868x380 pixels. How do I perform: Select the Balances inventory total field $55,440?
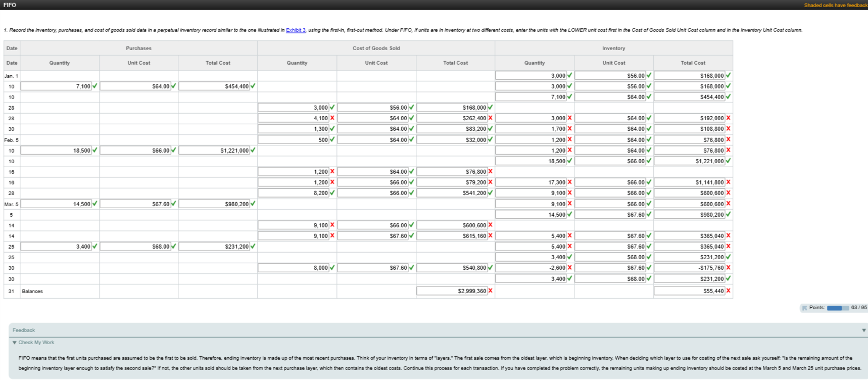point(690,291)
